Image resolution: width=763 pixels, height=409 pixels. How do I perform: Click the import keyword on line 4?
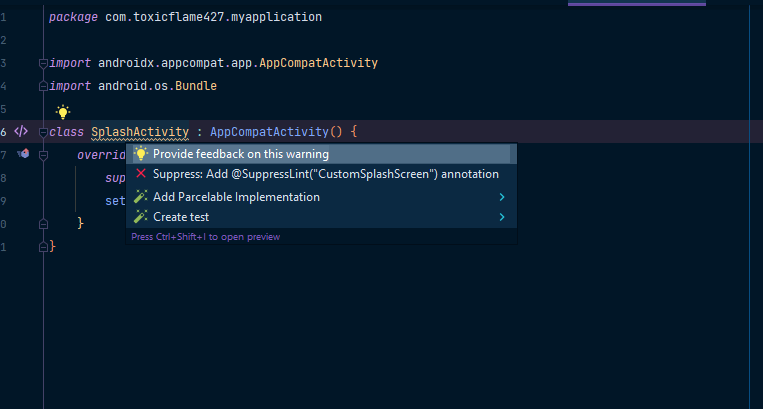point(70,86)
